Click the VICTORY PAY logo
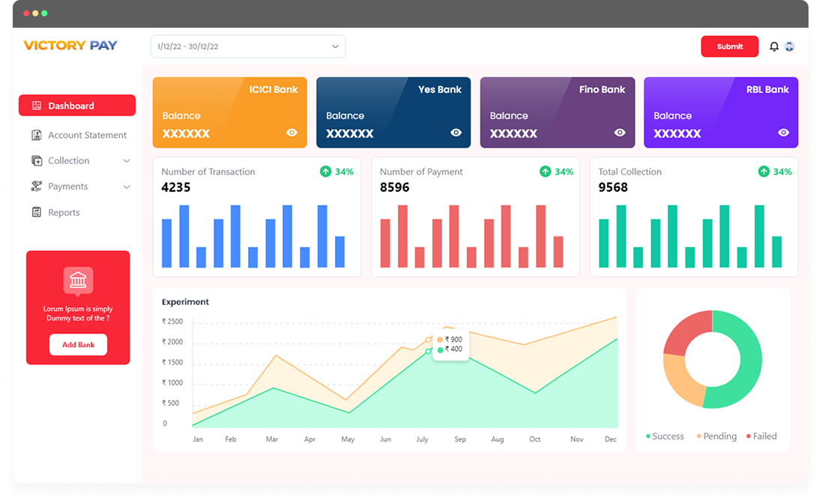This screenshot has width=822, height=504. 70,46
